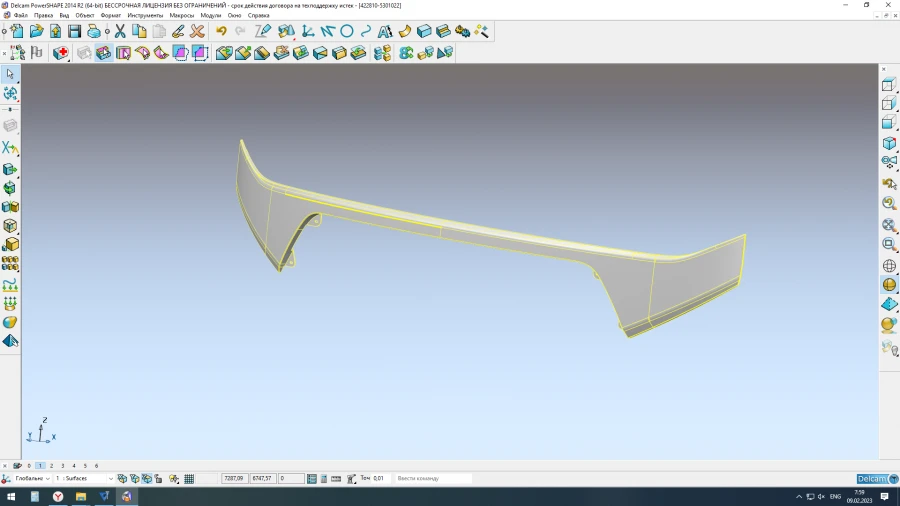Click the Delete (red X) toolbar icon
This screenshot has width=900, height=506.
[198, 32]
